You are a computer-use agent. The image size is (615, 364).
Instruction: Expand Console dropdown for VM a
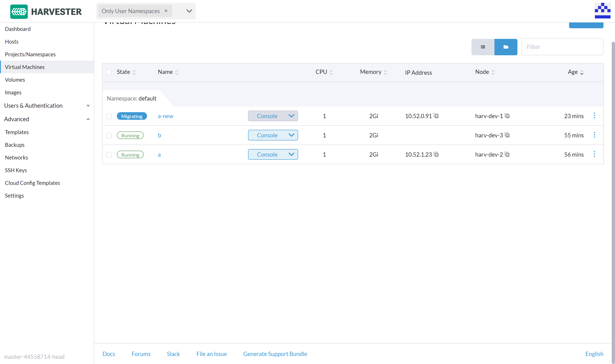coord(291,154)
